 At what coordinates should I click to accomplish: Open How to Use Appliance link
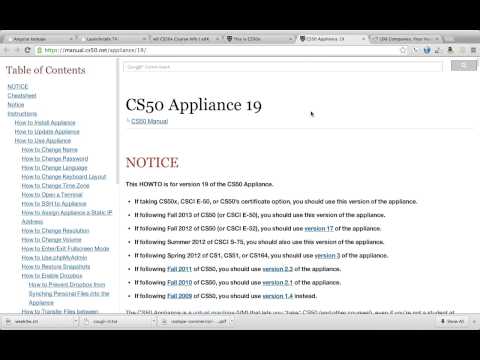tap(43, 141)
